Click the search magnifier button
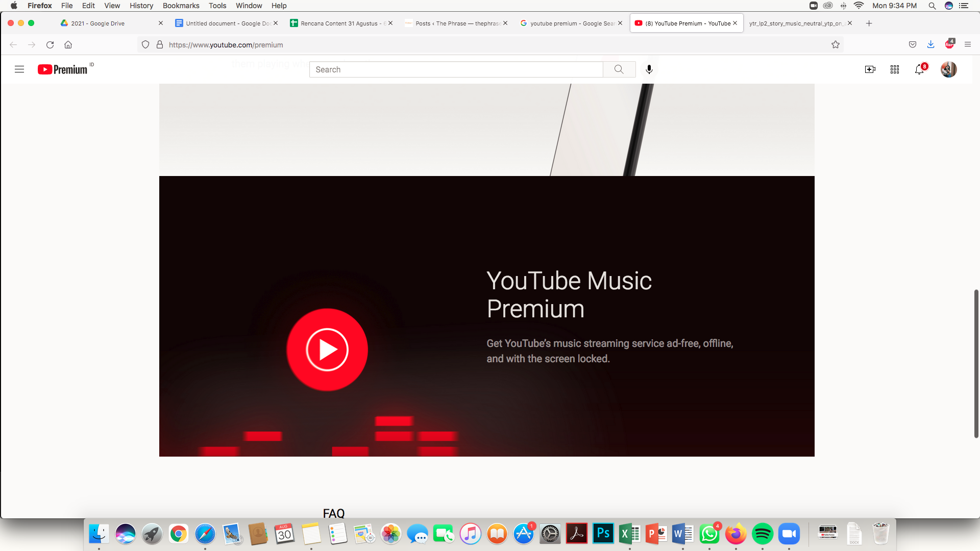Viewport: 980px width, 551px height. click(619, 69)
